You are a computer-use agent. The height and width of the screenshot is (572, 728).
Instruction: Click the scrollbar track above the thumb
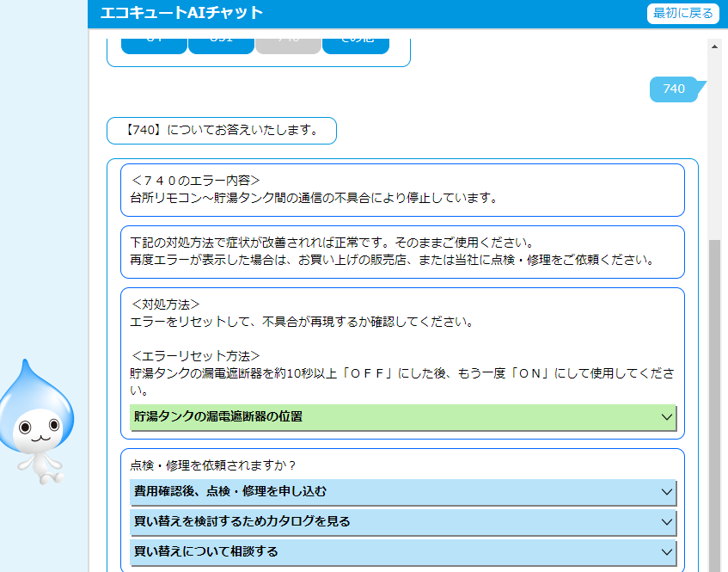click(713, 146)
